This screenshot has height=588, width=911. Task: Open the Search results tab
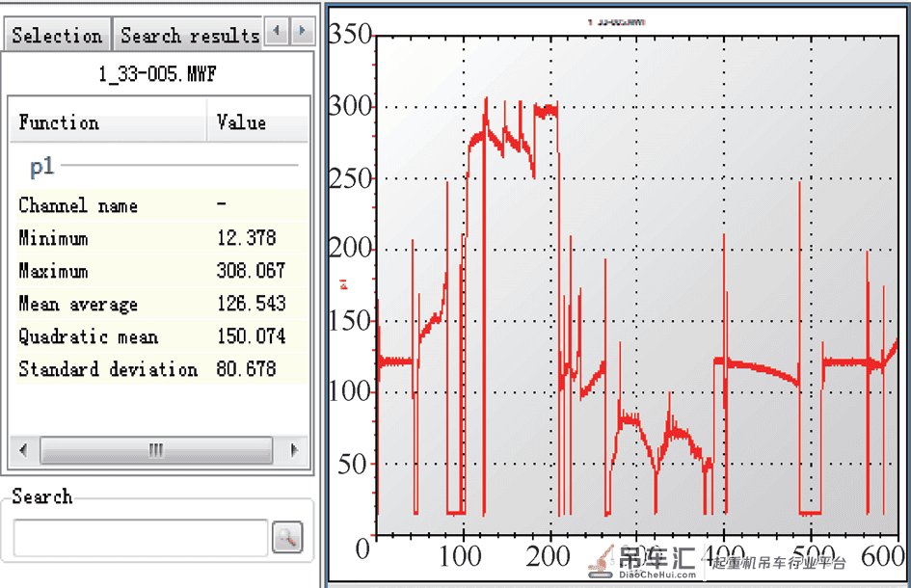[x=188, y=35]
